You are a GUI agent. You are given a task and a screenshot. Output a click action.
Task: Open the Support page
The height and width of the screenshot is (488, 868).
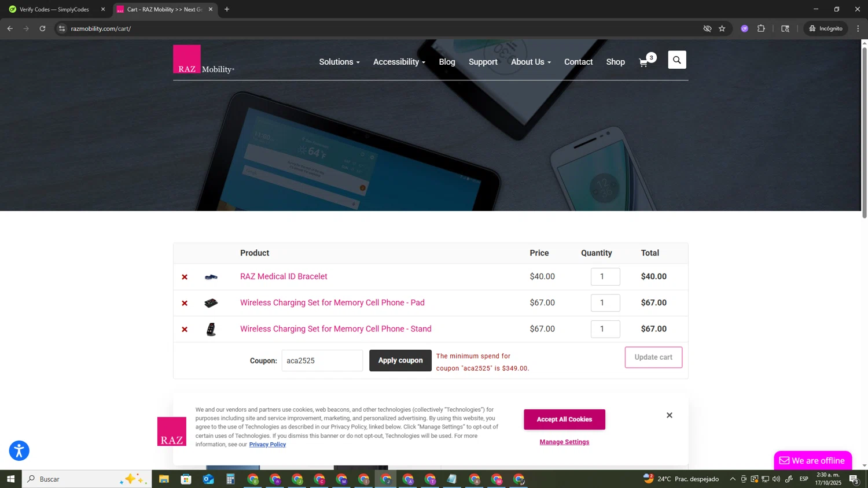(483, 62)
